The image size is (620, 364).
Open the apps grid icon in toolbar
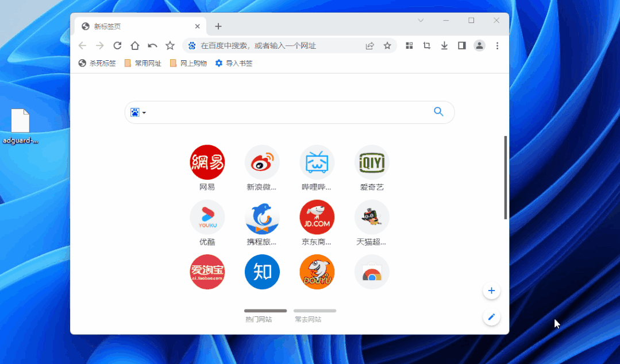tap(409, 45)
